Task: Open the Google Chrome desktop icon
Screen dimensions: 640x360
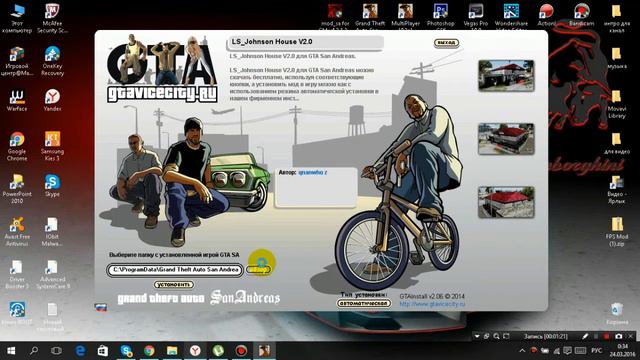Action: tap(17, 147)
